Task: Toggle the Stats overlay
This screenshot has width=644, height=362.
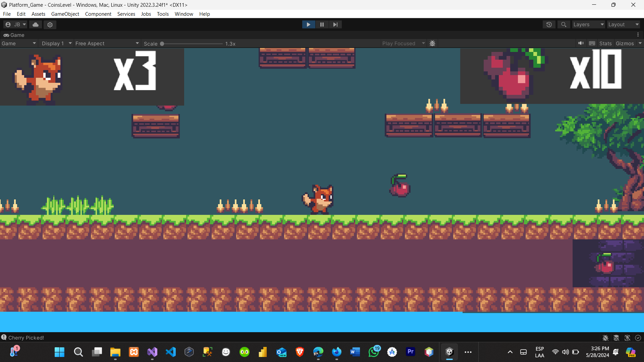Action: coord(605,44)
